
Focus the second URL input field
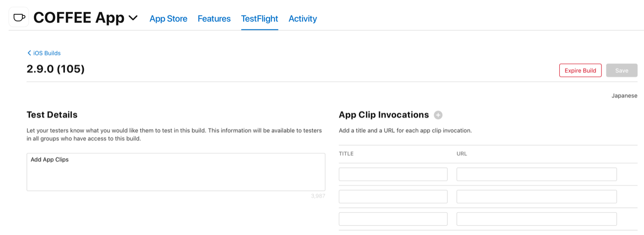pyautogui.click(x=537, y=196)
